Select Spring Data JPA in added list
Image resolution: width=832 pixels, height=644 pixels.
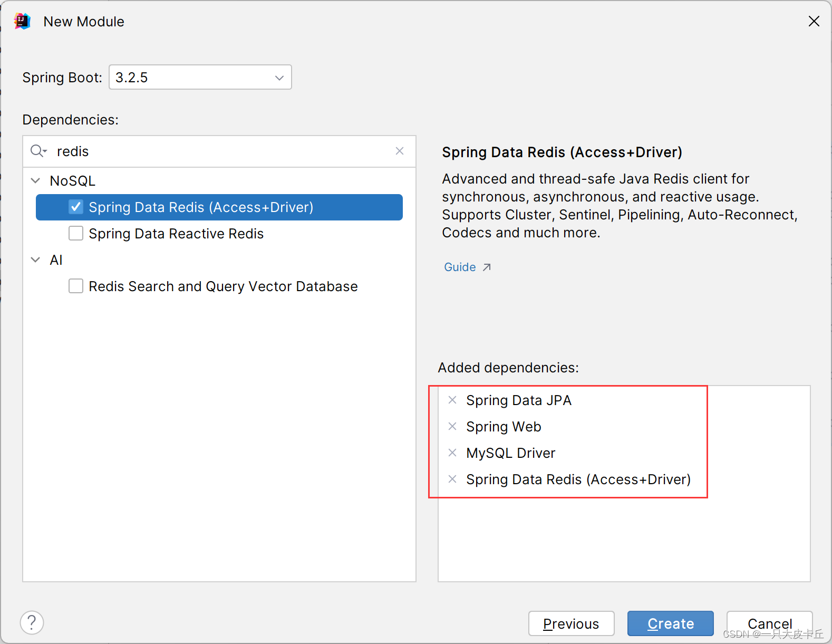click(x=519, y=400)
